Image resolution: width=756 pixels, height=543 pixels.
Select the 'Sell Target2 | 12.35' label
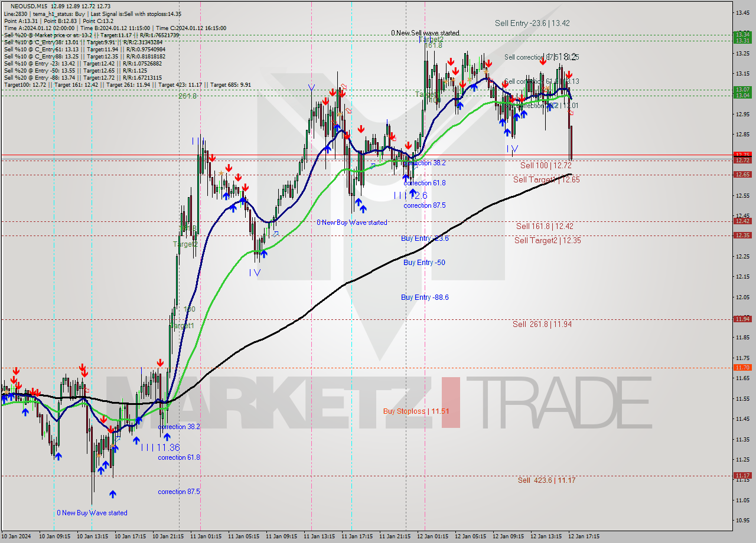pyautogui.click(x=548, y=240)
